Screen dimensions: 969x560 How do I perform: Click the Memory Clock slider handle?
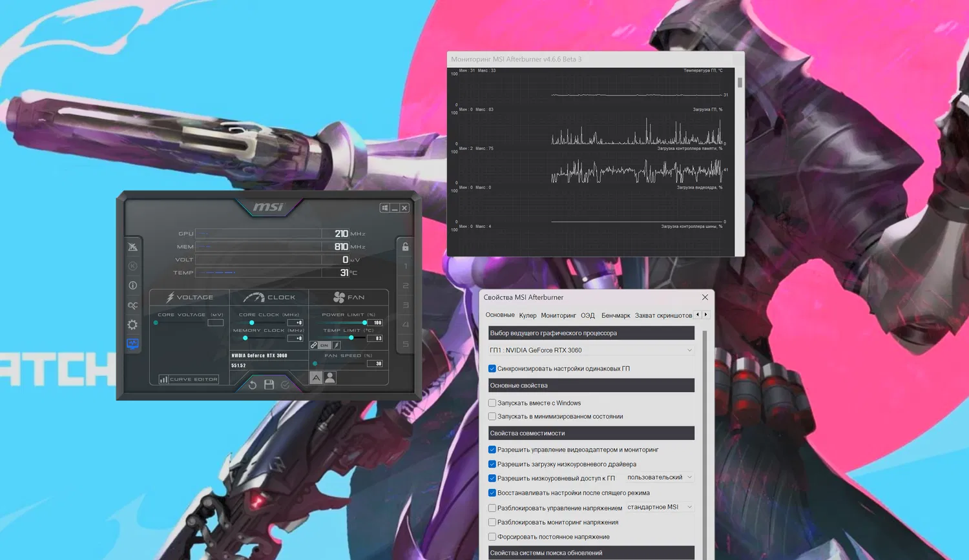tap(245, 338)
